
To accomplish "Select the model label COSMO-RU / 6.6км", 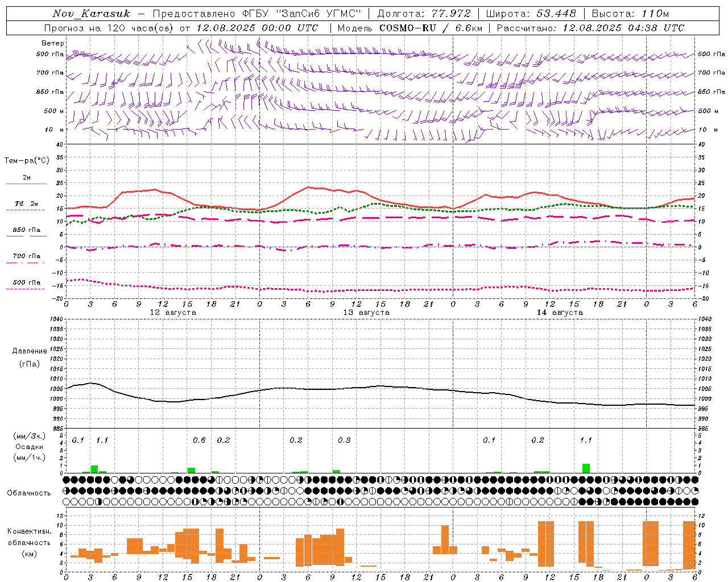I will 431,28.
